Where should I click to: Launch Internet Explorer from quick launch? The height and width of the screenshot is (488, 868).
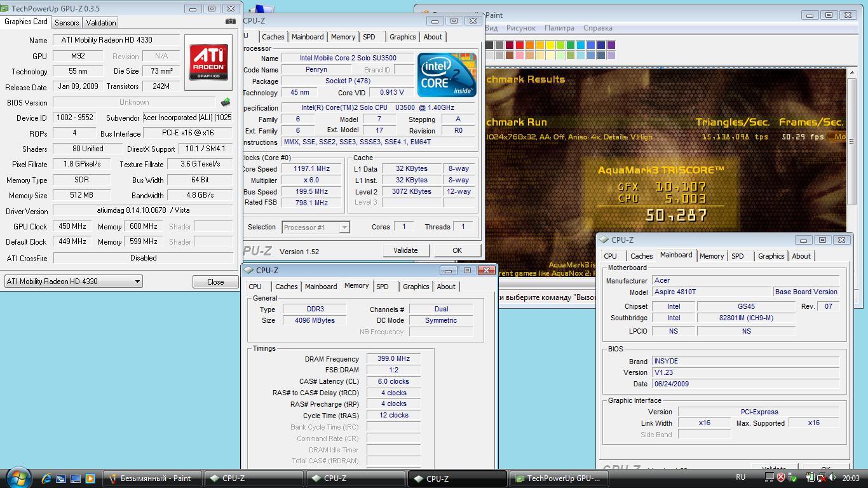pyautogui.click(x=47, y=478)
